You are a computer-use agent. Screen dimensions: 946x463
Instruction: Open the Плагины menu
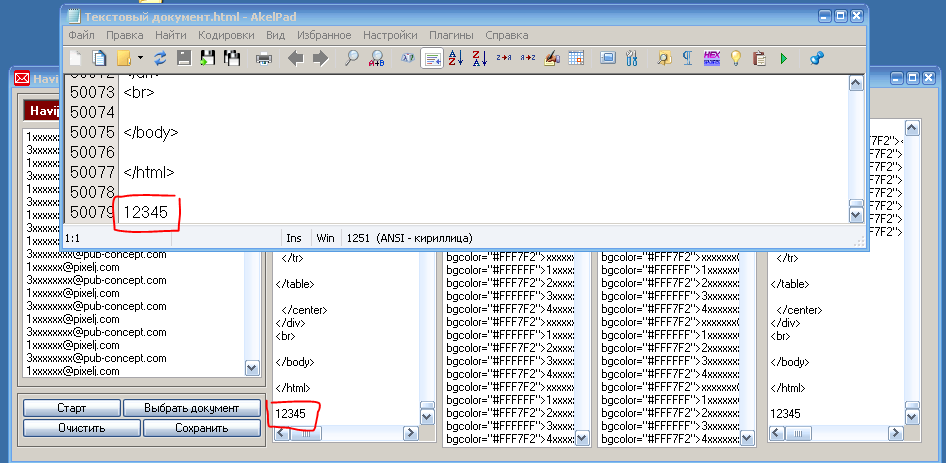coord(451,35)
